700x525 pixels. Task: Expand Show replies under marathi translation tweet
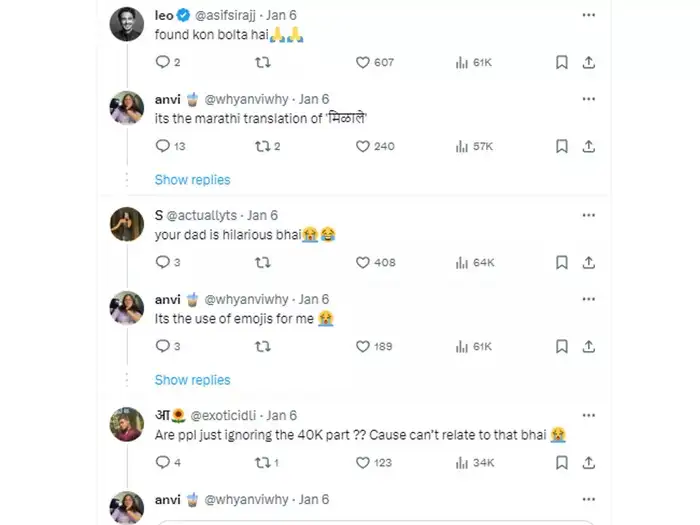pyautogui.click(x=192, y=180)
